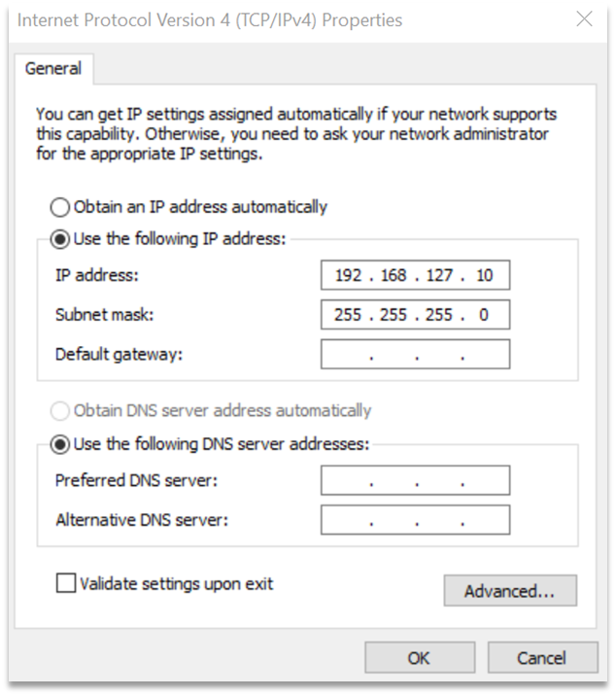Confirm settings with the OK button
Image resolution: width=616 pixels, height=696 pixels.
(420, 657)
